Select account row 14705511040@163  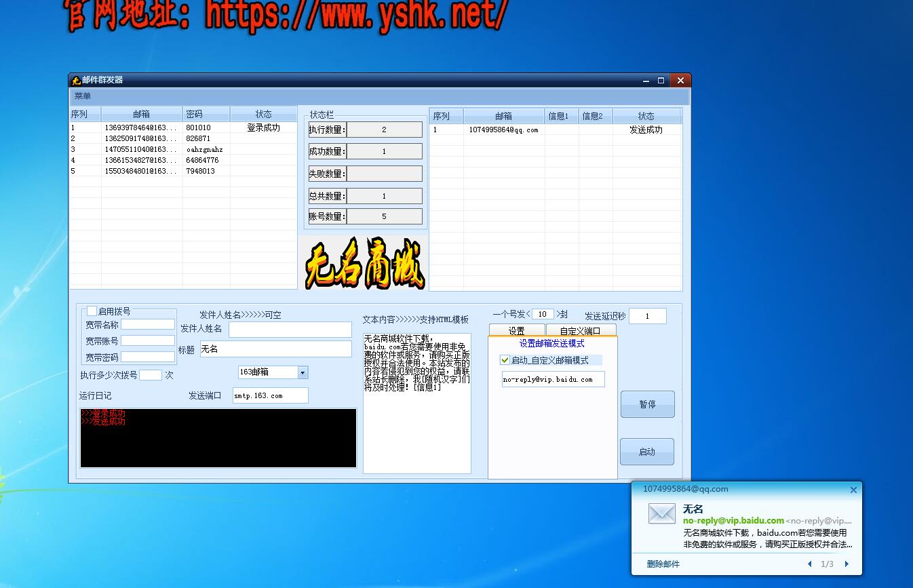point(183,149)
